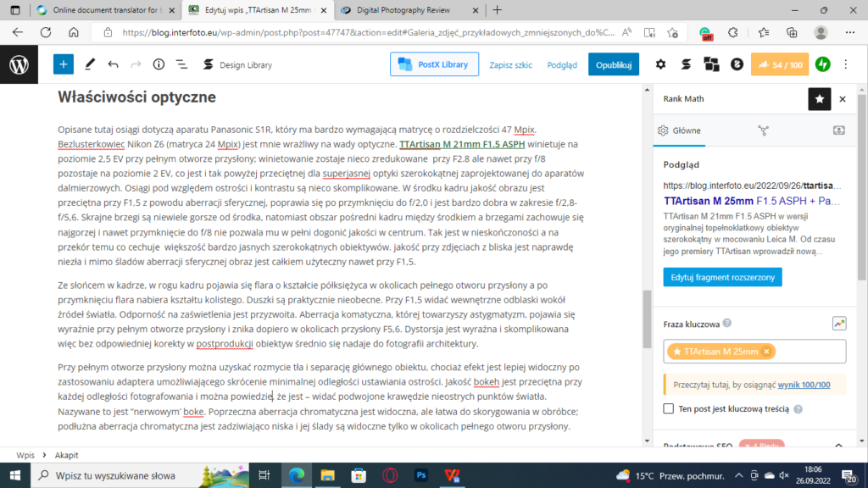The height and width of the screenshot is (488, 868).
Task: Open the settings gear sidebar
Action: tap(660, 64)
